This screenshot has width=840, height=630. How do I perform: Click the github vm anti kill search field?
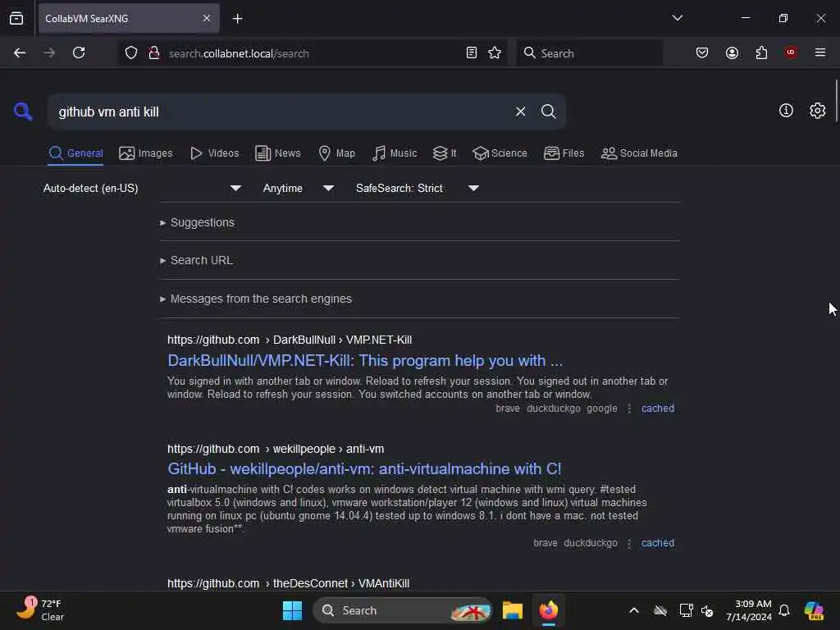tap(281, 112)
